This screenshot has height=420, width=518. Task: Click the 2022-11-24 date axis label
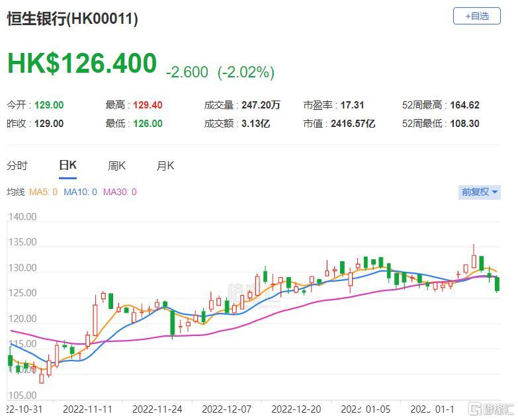(157, 409)
